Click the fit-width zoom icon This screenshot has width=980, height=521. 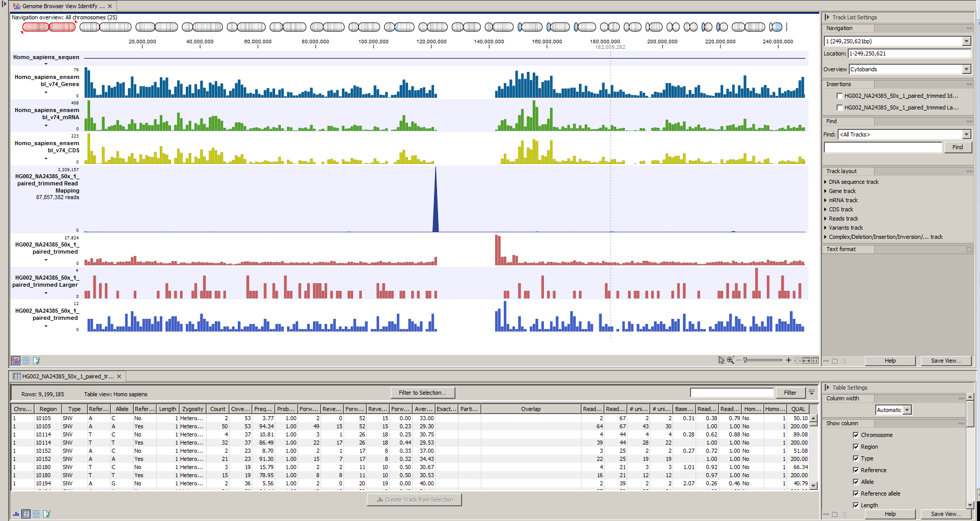tap(806, 360)
